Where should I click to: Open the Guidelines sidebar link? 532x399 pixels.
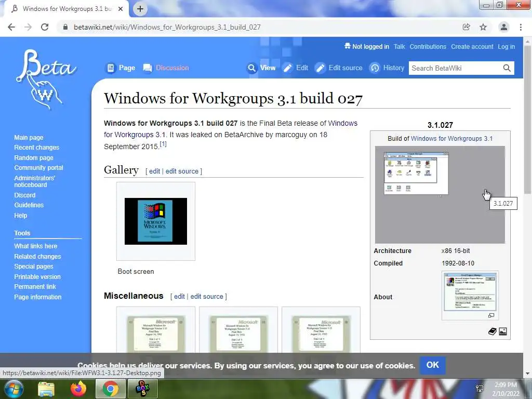click(x=29, y=205)
